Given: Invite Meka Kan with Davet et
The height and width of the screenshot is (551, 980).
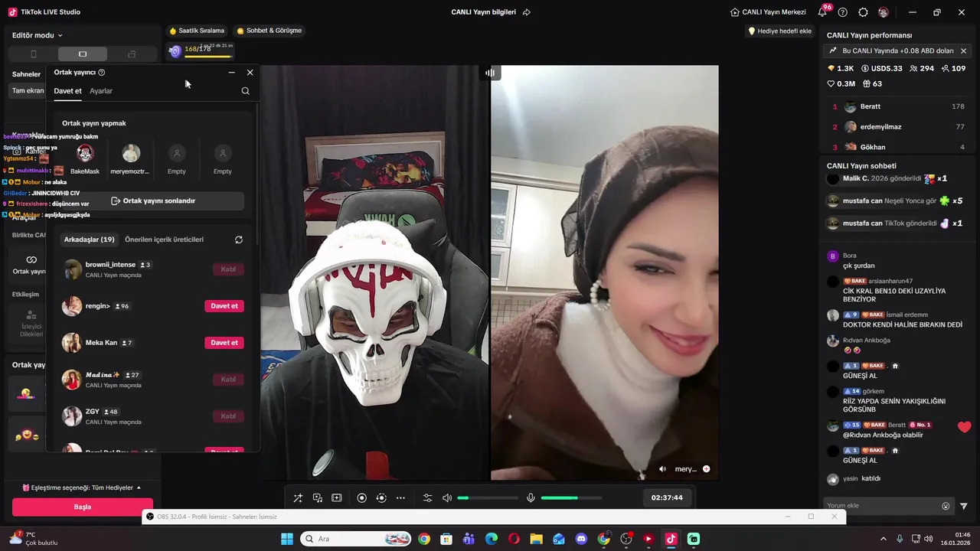Looking at the screenshot, I should pos(224,343).
